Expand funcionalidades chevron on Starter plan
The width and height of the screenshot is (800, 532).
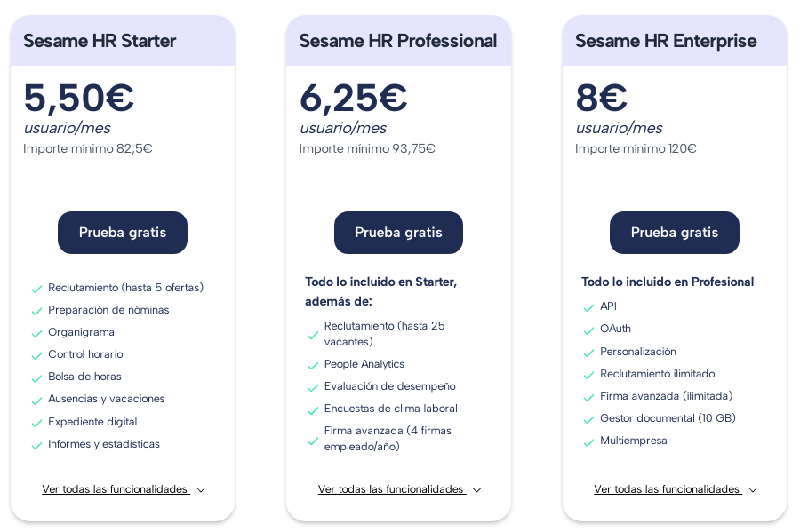pyautogui.click(x=201, y=489)
